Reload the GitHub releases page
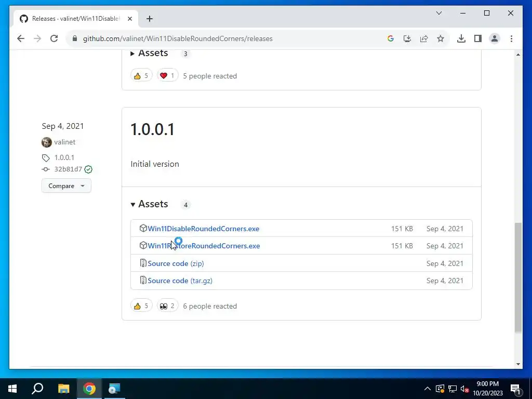Viewport: 532px width, 399px height. coord(54,38)
